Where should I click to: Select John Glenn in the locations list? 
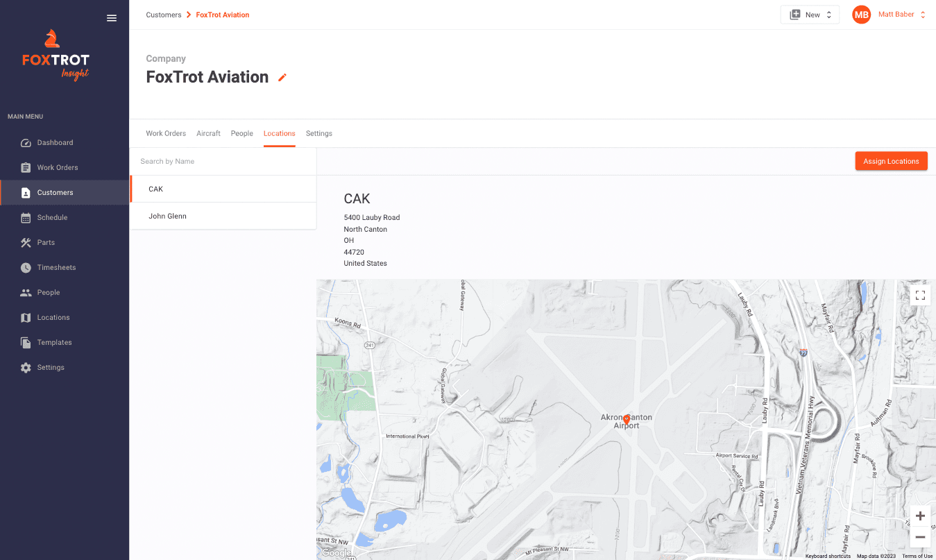tap(223, 217)
